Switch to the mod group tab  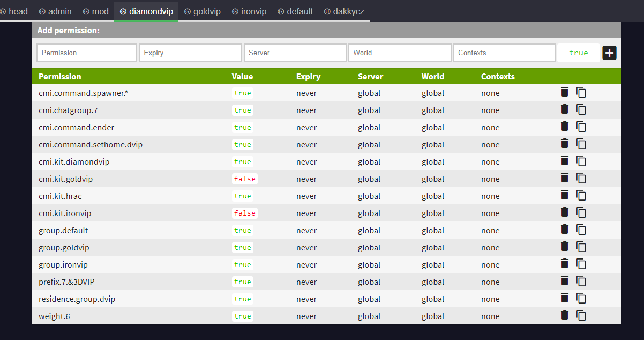[95, 11]
